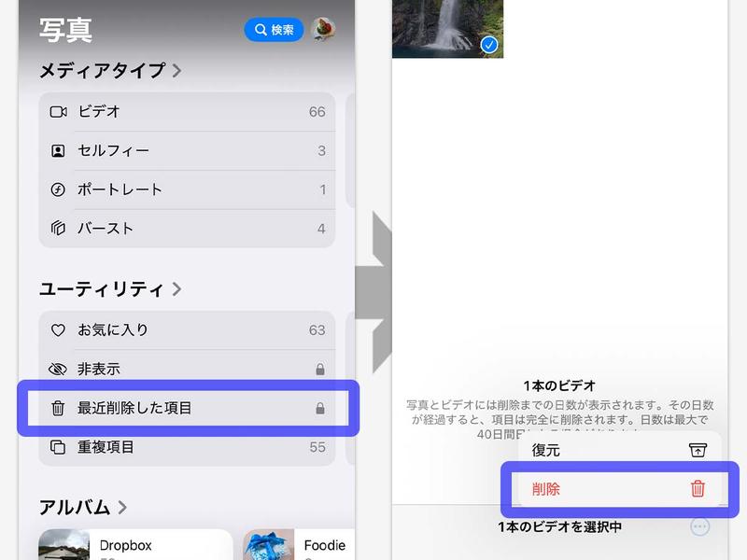Viewport: 747px width, 560px height.
Task: Select the selfie portrait icon
Action: pos(58,151)
